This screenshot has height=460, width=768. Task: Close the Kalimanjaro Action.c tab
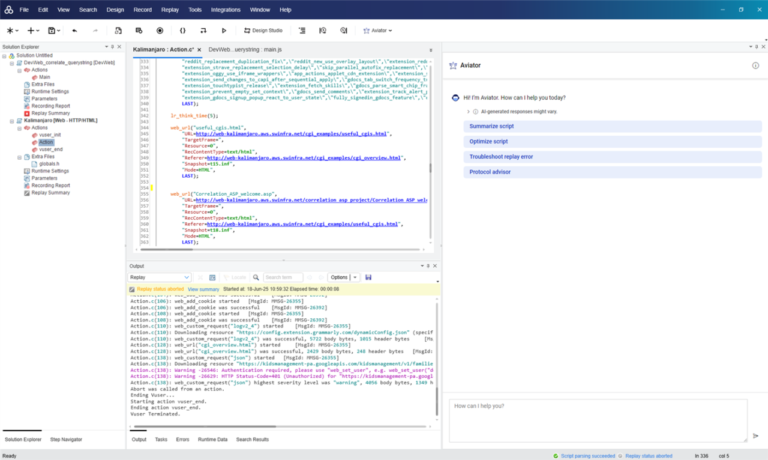point(199,49)
